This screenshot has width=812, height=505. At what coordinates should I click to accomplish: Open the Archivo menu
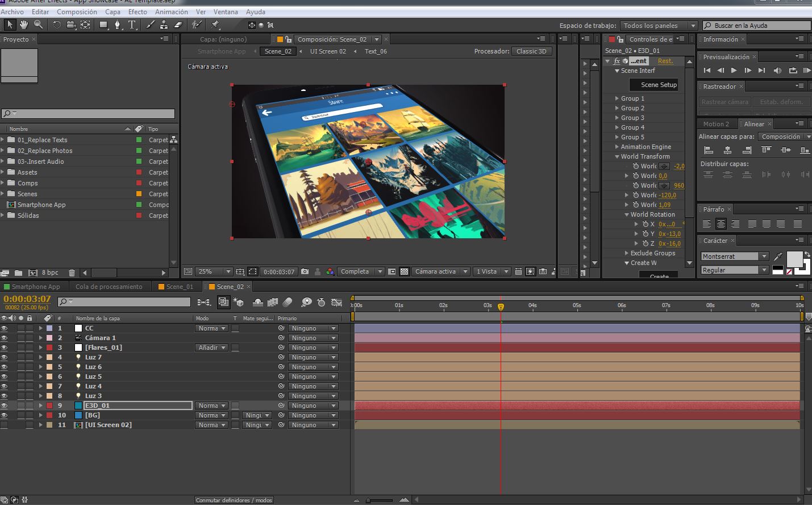tap(12, 12)
